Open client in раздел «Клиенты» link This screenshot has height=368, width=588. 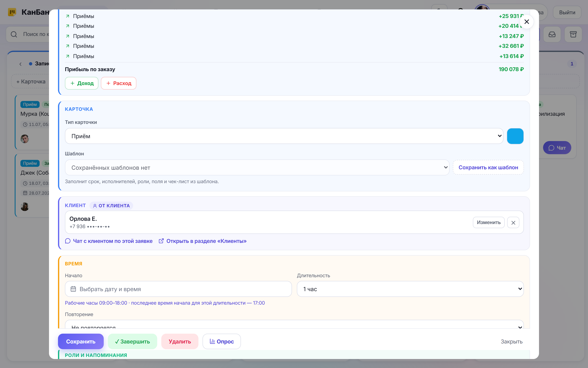pos(202,241)
